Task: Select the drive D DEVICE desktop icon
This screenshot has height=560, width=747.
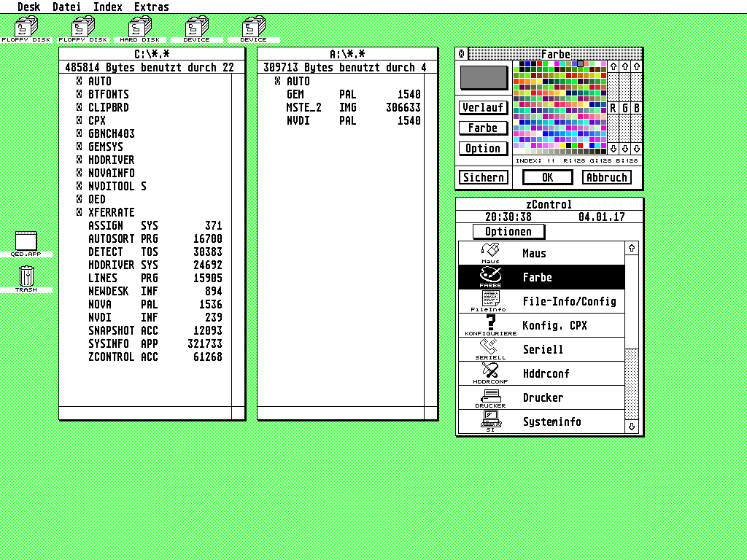Action: point(197,28)
